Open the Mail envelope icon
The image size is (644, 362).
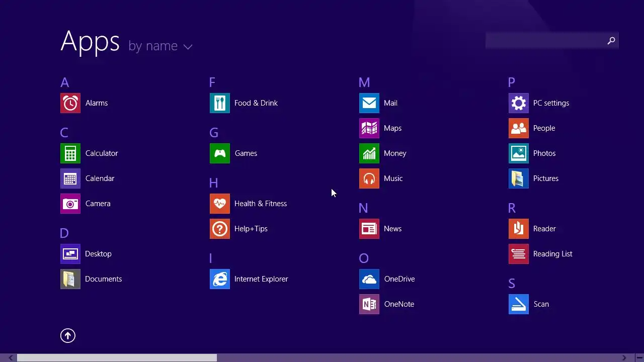tap(369, 103)
